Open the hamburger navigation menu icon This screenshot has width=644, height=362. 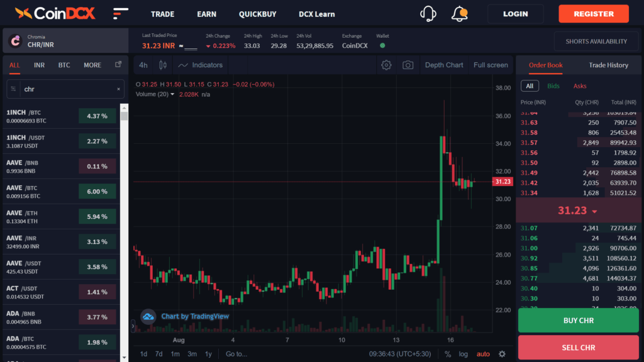pos(120,14)
